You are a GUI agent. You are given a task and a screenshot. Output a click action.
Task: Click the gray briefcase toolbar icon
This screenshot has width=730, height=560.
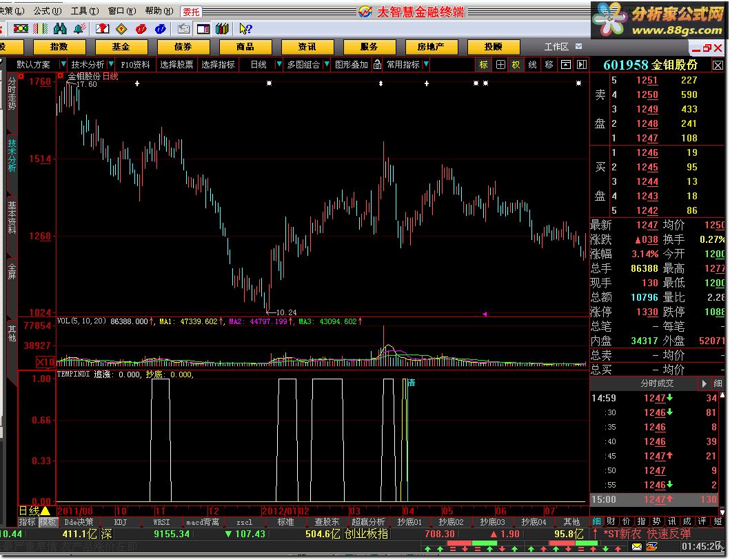tap(183, 29)
